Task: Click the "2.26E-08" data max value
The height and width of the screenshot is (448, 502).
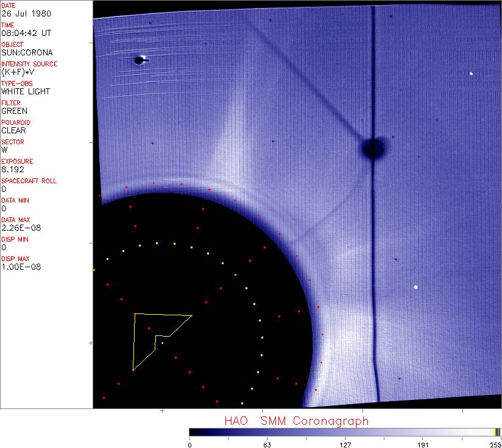Action: (18, 228)
